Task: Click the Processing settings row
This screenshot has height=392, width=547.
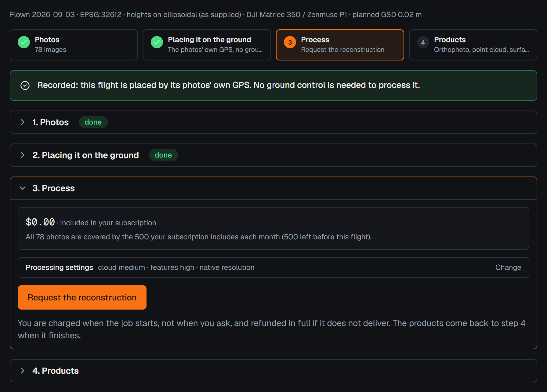Action: (273, 267)
